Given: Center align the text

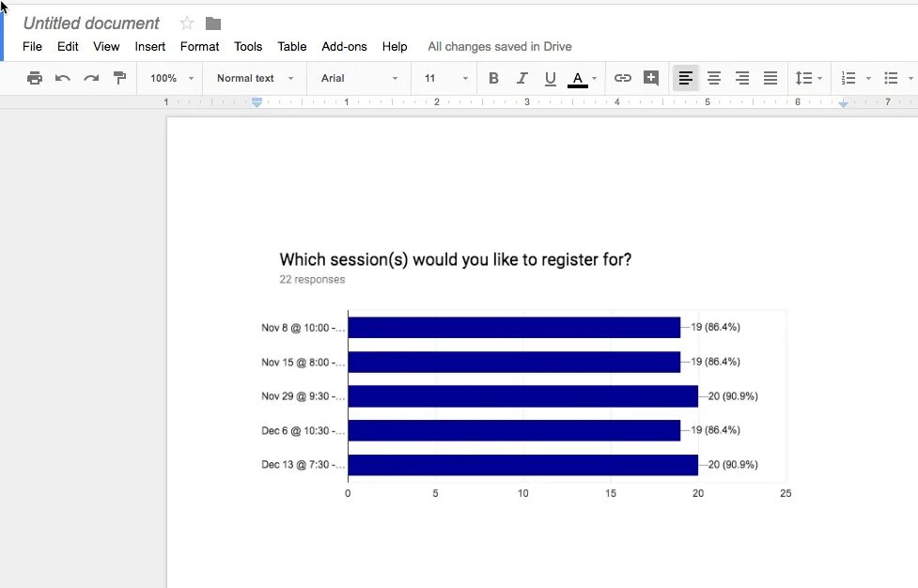Looking at the screenshot, I should (714, 78).
